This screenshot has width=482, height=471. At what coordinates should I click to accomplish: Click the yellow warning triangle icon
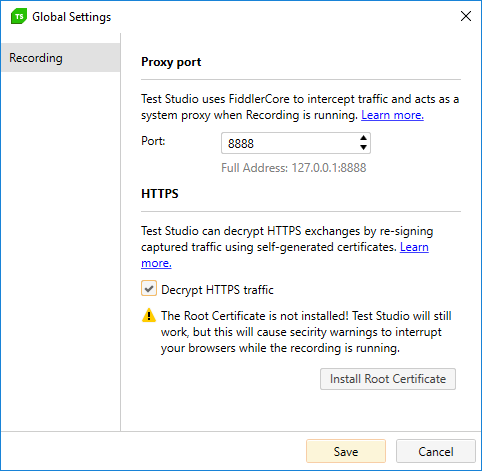click(149, 315)
